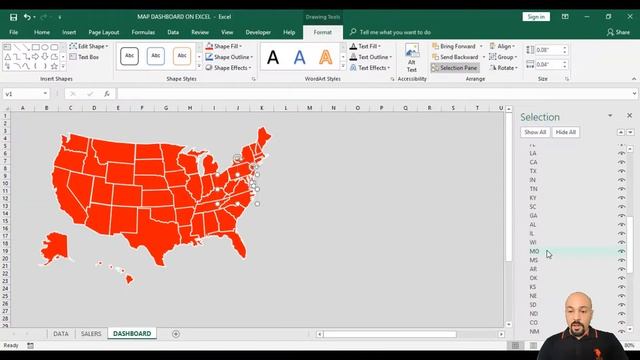Click Show All in Selection pane
Screen dimensions: 640x360
pos(535,132)
